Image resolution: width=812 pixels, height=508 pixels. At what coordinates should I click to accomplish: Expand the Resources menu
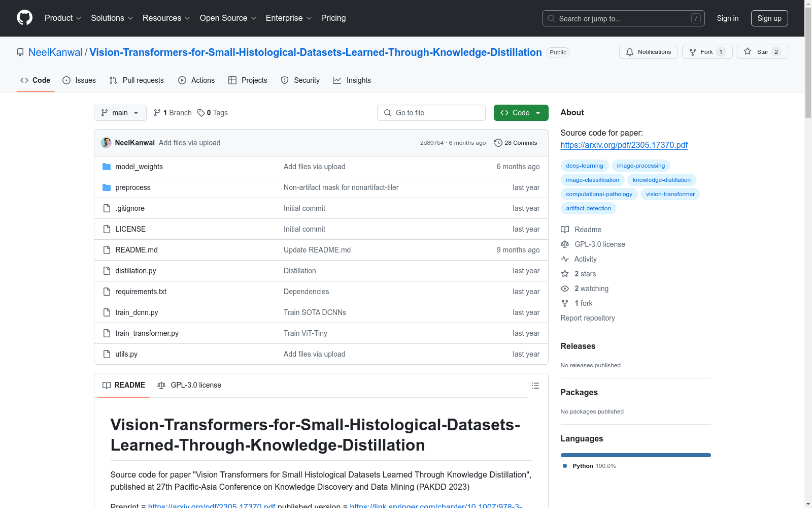166,18
